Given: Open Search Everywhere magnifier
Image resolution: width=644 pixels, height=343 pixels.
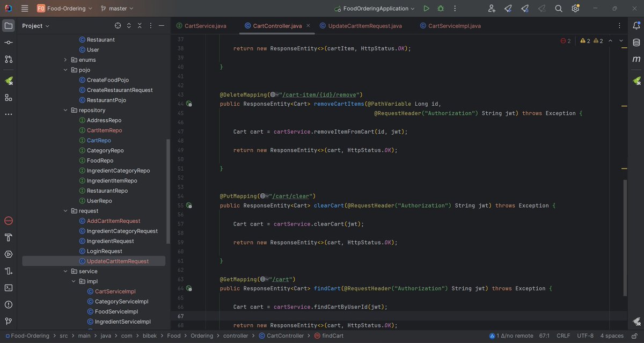Looking at the screenshot, I should 559,9.
